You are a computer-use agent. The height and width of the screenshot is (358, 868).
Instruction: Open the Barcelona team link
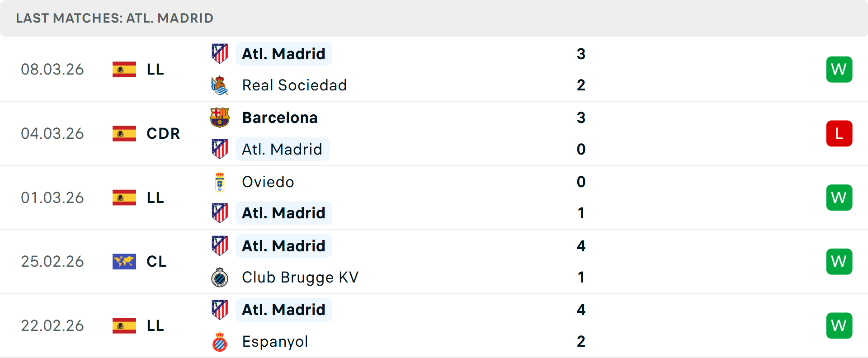pyautogui.click(x=280, y=118)
